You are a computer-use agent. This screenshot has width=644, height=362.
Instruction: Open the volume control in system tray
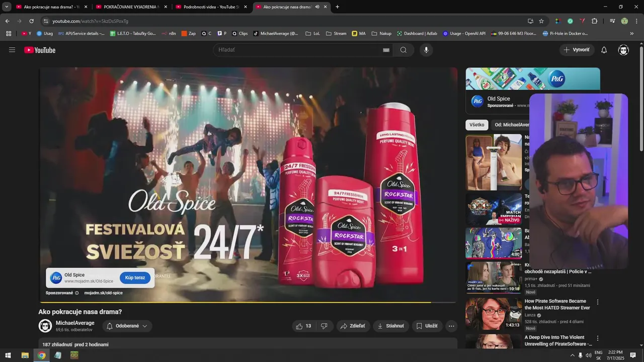pos(588,355)
